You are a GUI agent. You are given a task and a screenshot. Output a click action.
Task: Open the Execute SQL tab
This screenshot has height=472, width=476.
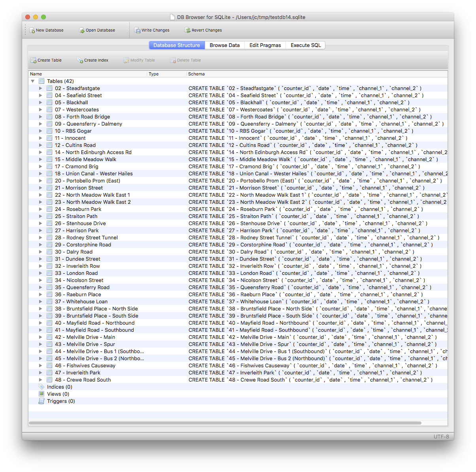[x=305, y=45]
